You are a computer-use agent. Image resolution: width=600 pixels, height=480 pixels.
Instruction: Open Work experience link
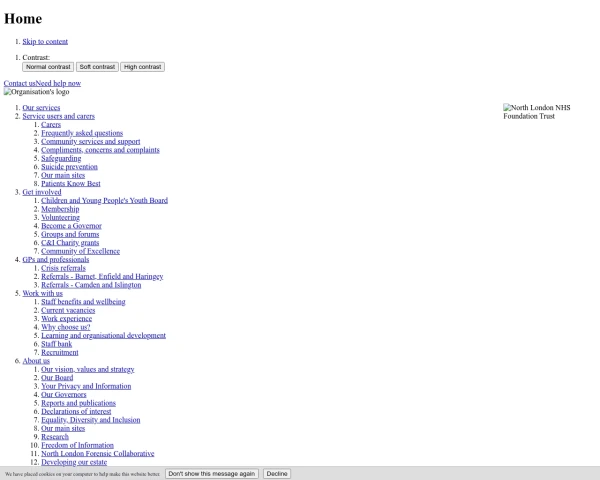pyautogui.click(x=67, y=318)
